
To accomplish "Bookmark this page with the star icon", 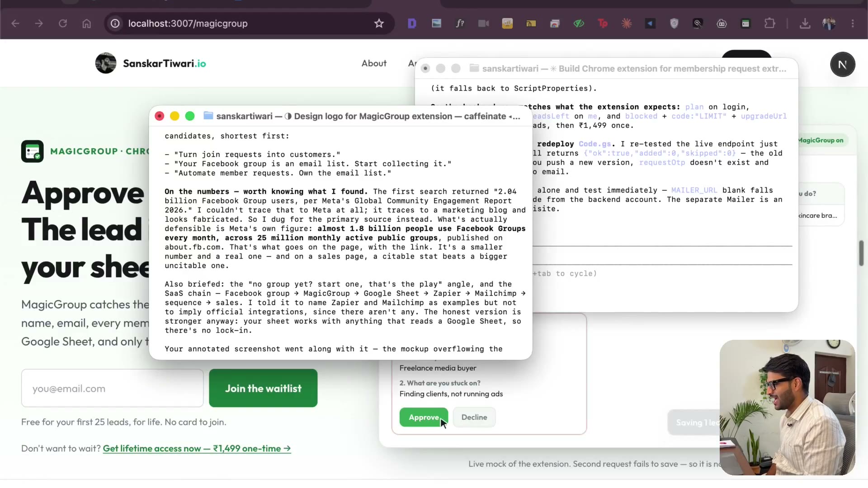I will [379, 23].
